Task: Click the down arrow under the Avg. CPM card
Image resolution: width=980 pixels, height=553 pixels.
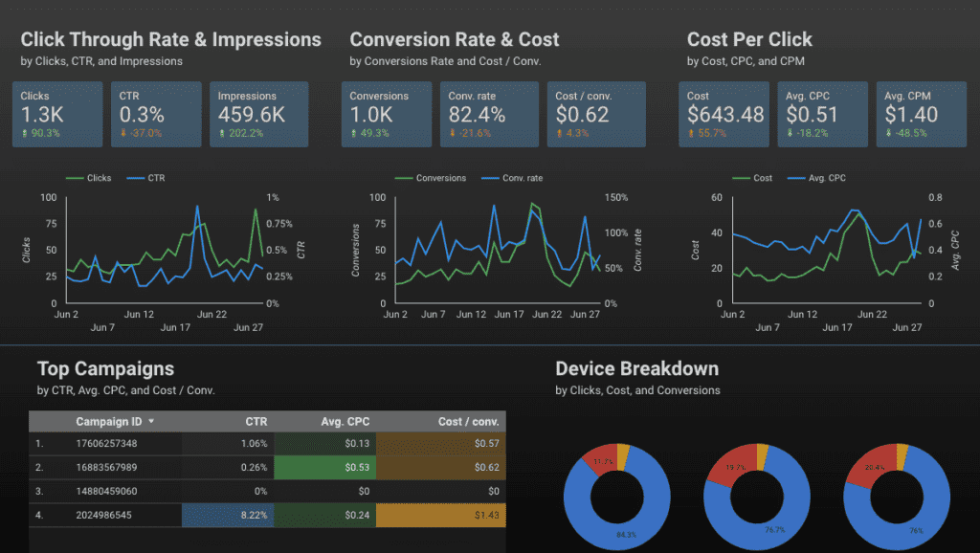Action: [887, 135]
